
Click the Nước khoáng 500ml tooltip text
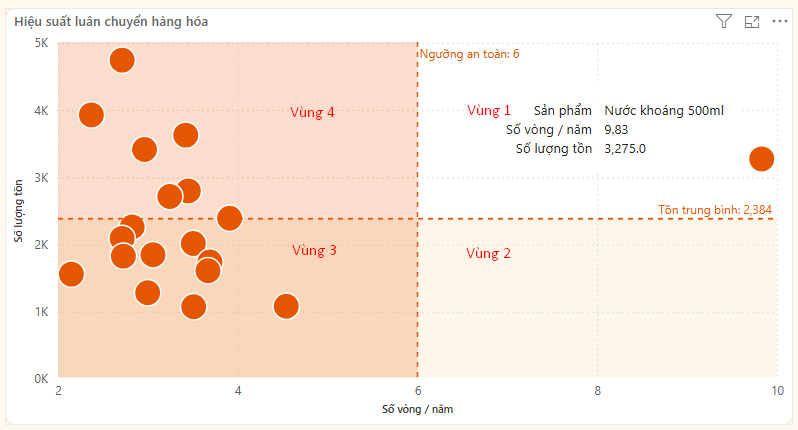point(664,111)
